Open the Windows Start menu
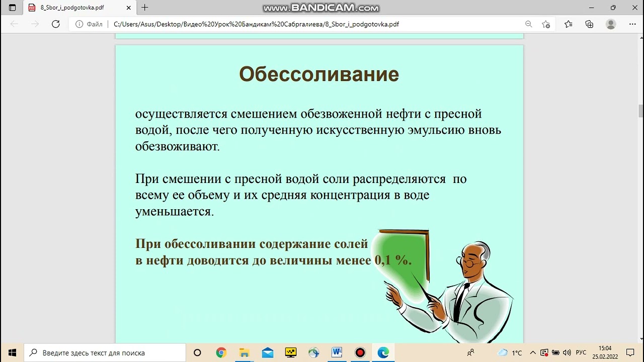The image size is (644, 362). click(x=12, y=353)
